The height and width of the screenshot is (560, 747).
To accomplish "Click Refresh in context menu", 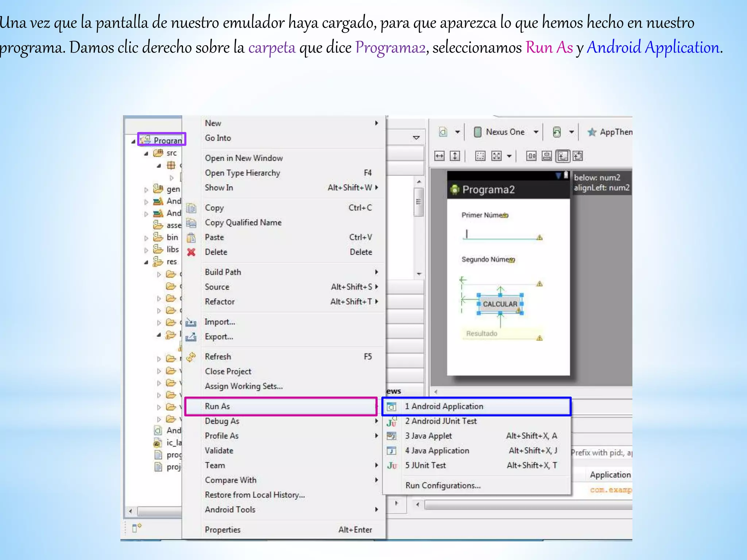I will tap(284, 357).
